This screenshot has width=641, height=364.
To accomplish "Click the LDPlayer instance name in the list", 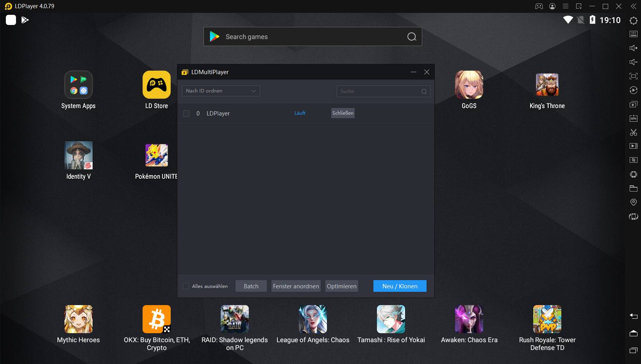I will tap(218, 114).
